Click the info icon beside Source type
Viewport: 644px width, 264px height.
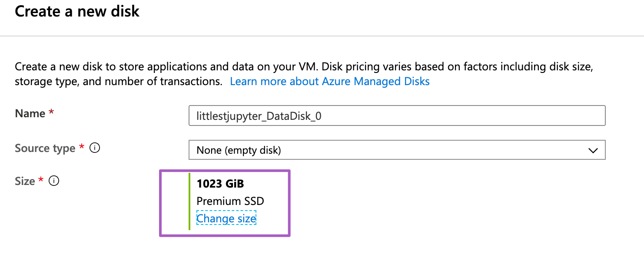pos(95,148)
